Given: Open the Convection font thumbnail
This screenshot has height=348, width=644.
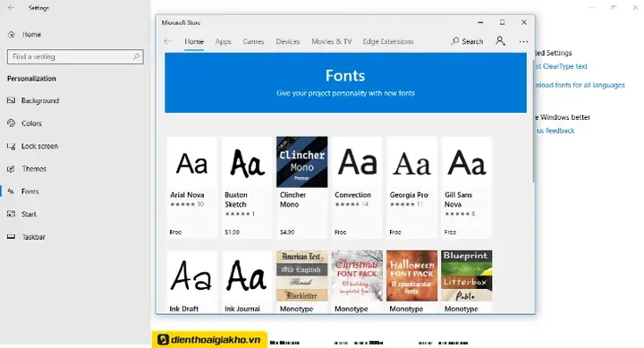Looking at the screenshot, I should pyautogui.click(x=357, y=162).
